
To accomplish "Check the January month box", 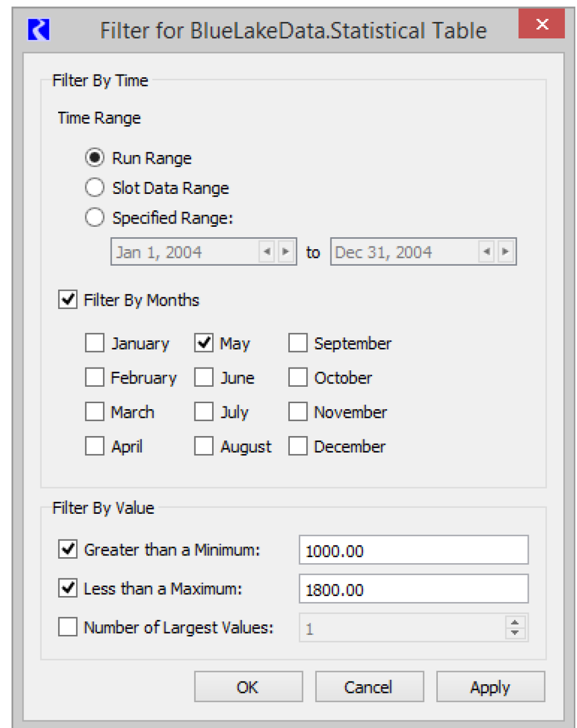I will point(95,343).
